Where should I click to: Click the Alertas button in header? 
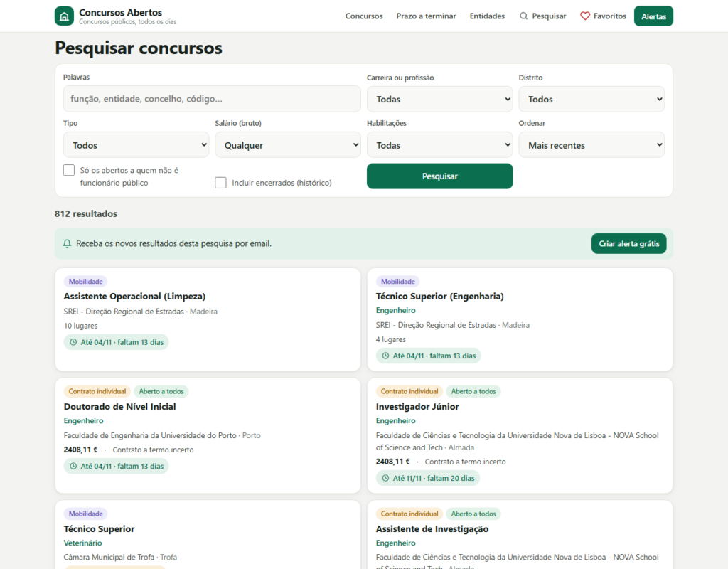click(x=654, y=16)
